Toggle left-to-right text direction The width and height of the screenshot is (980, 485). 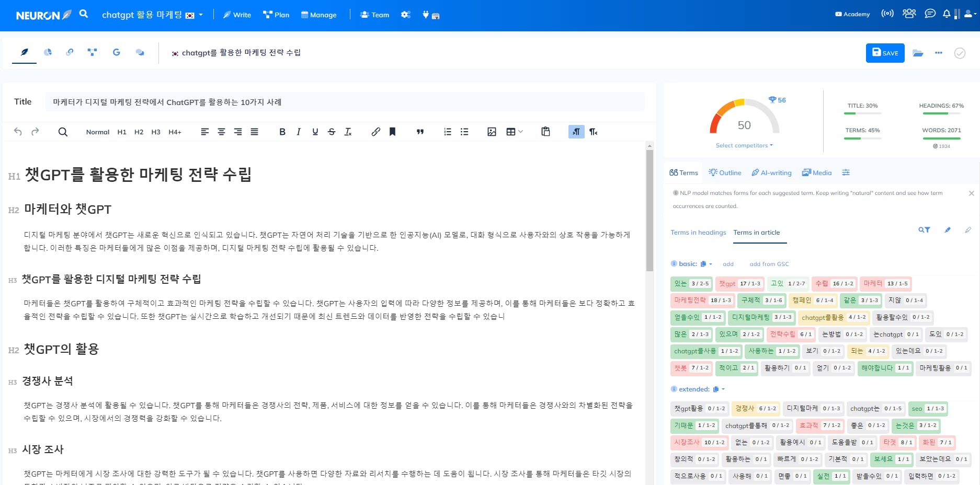[x=576, y=132]
